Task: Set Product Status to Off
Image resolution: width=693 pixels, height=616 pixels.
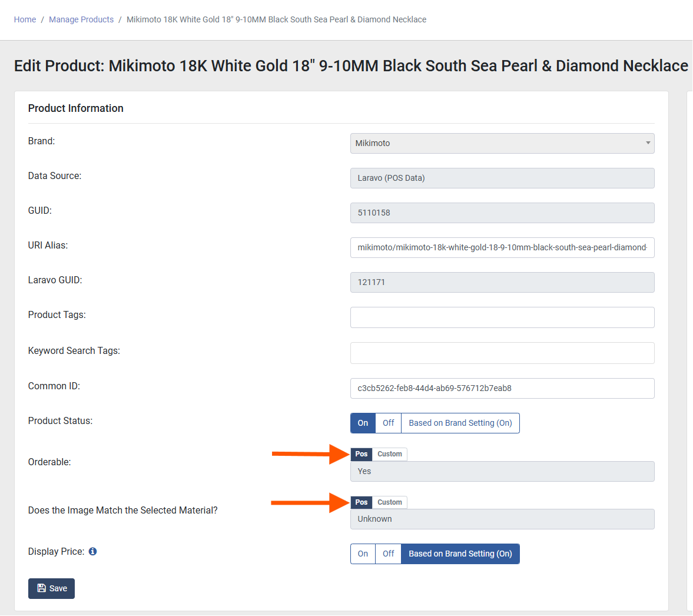Action: [x=389, y=423]
